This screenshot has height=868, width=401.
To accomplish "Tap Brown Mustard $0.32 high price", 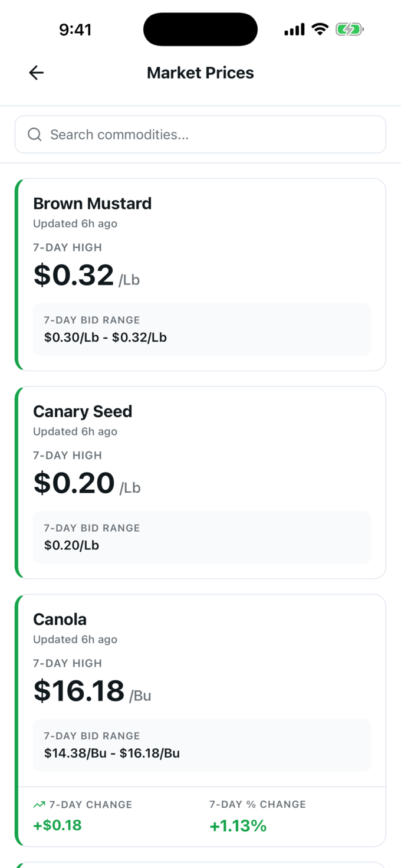I will tap(74, 275).
